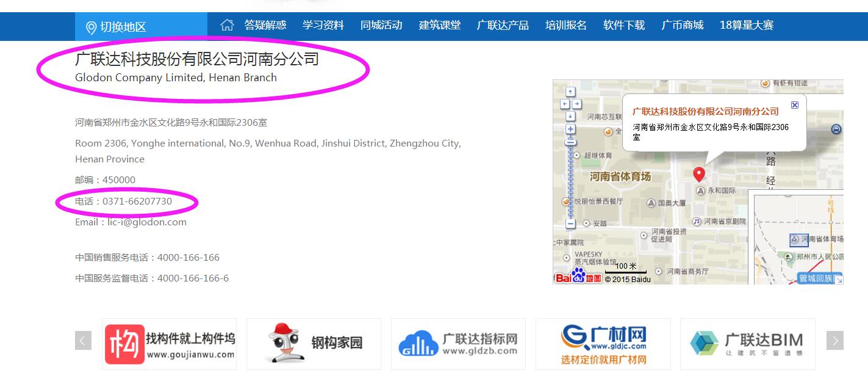868x392 pixels.
Task: Click the bus stop icon on map
Action: 836,129
